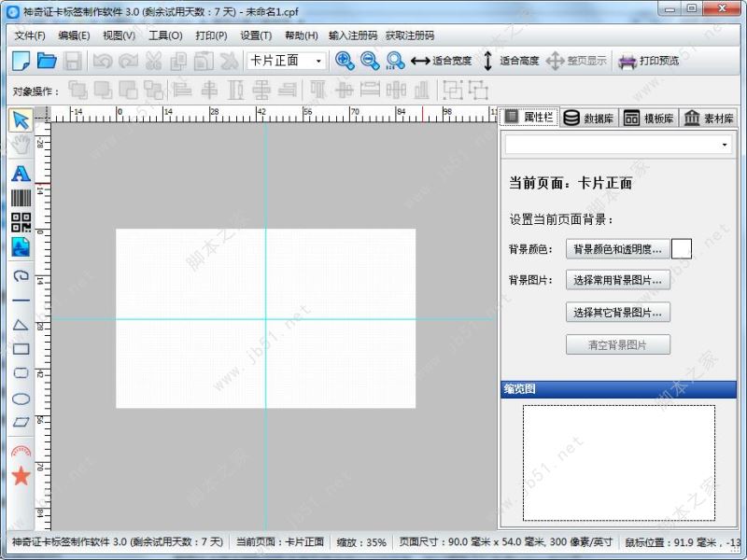Image resolution: width=747 pixels, height=560 pixels.
Task: Select the ellipse shape tool
Action: (x=21, y=399)
